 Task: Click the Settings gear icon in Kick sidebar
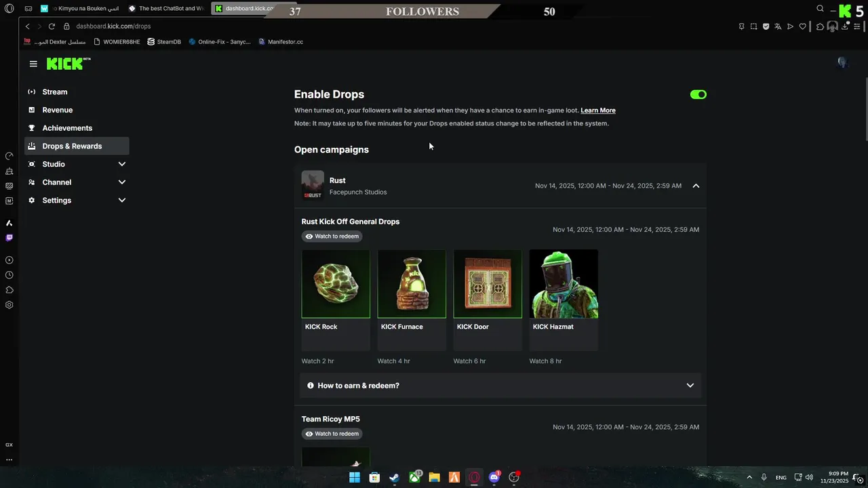click(x=31, y=201)
